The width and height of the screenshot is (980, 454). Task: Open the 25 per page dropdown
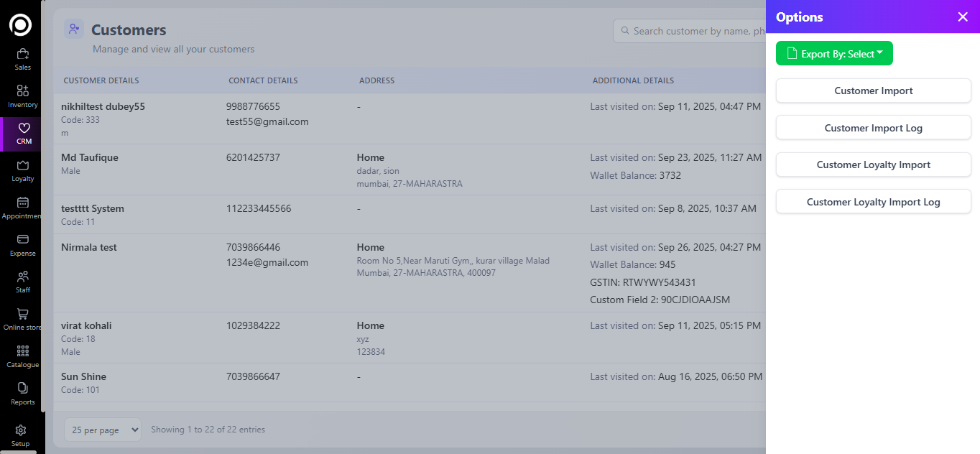coord(103,430)
